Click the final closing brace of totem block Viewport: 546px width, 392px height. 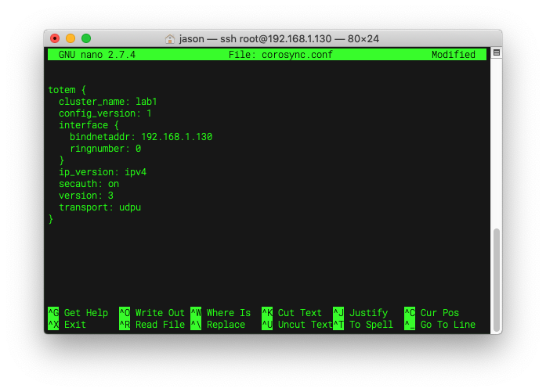click(51, 219)
